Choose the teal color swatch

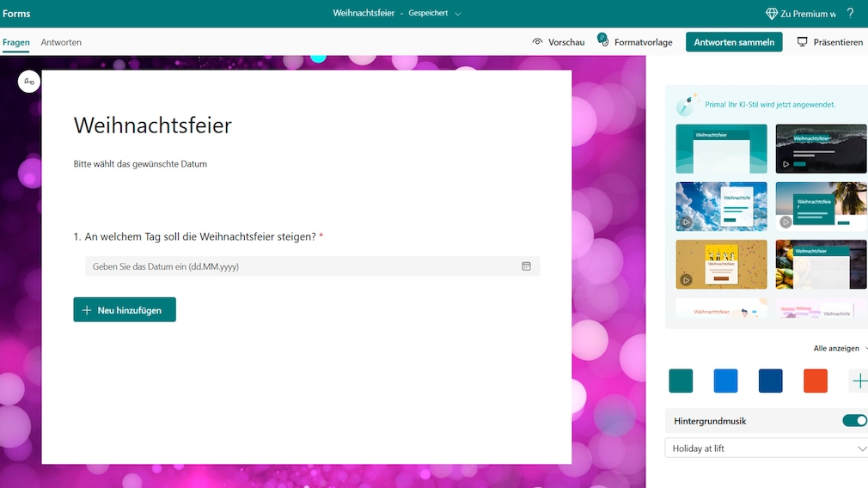click(x=681, y=381)
